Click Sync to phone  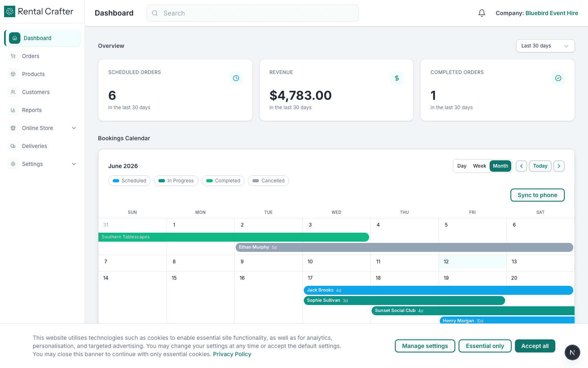[537, 195]
